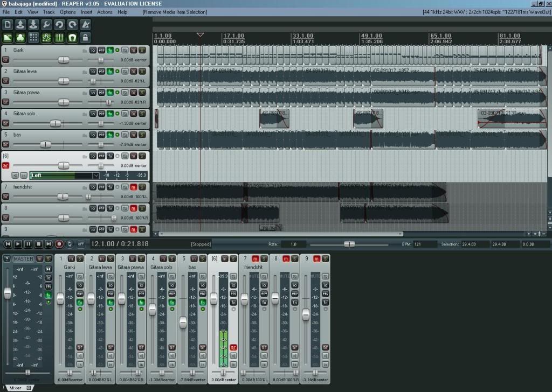The height and width of the screenshot is (392, 552).
Task: Open io routing on track 8
Action: [93, 208]
